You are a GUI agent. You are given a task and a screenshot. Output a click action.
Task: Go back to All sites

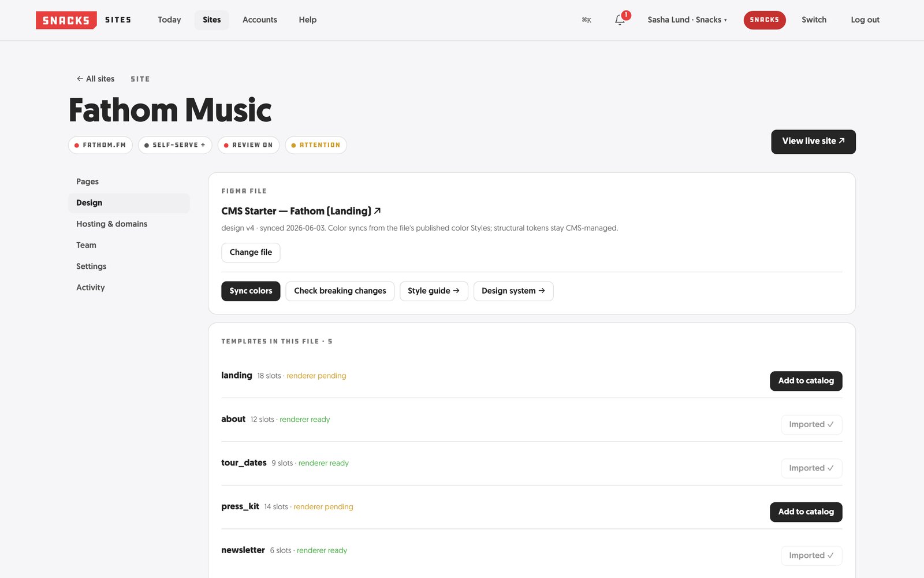[96, 79]
